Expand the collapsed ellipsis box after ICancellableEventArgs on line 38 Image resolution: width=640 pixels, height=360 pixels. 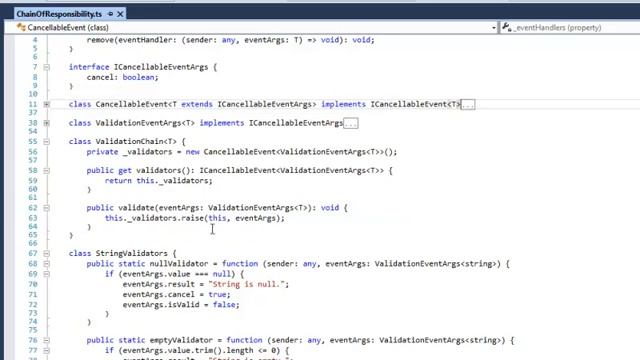[351, 123]
